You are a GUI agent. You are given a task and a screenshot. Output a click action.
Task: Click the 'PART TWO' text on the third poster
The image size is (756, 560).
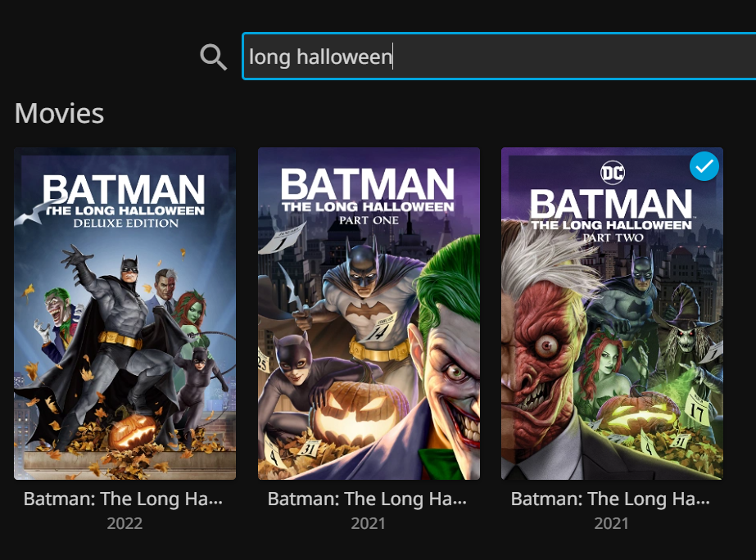(612, 238)
